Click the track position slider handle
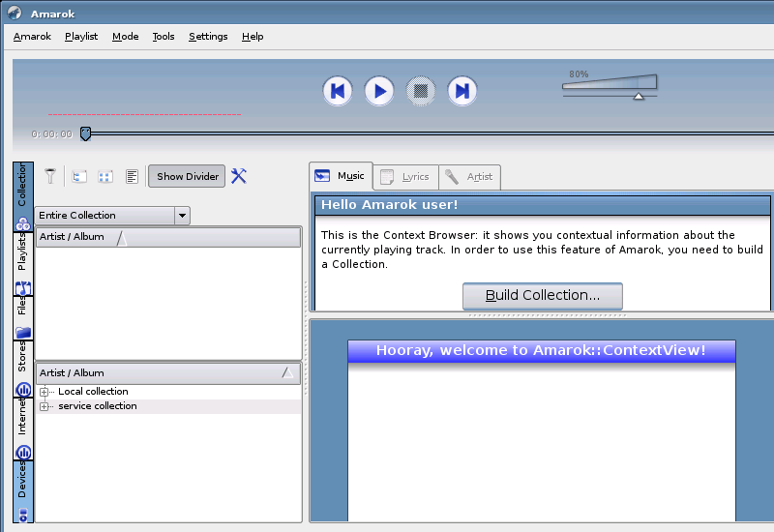 (85, 133)
